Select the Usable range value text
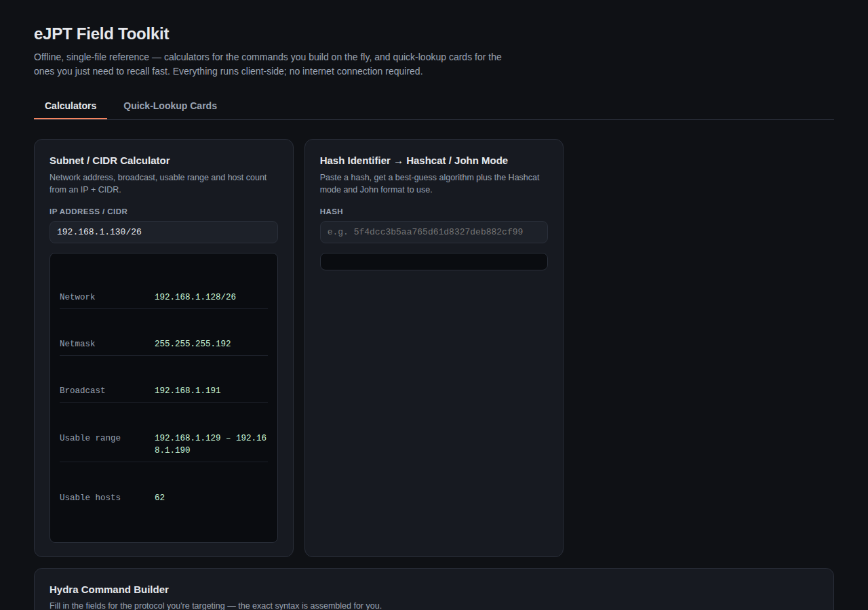Viewport: 868px width, 610px height. click(210, 444)
